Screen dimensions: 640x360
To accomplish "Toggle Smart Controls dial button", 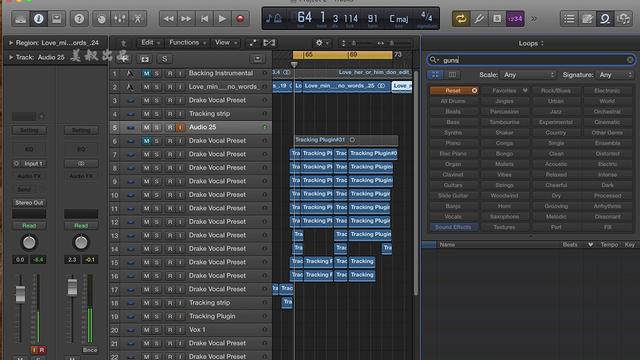I will (101, 19).
